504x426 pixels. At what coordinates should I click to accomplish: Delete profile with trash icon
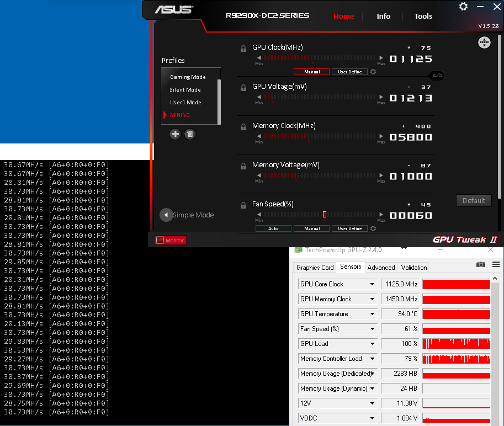click(x=190, y=134)
